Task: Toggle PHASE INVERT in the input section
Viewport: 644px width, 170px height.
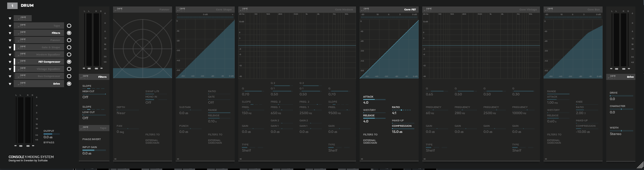Action: tap(91, 139)
